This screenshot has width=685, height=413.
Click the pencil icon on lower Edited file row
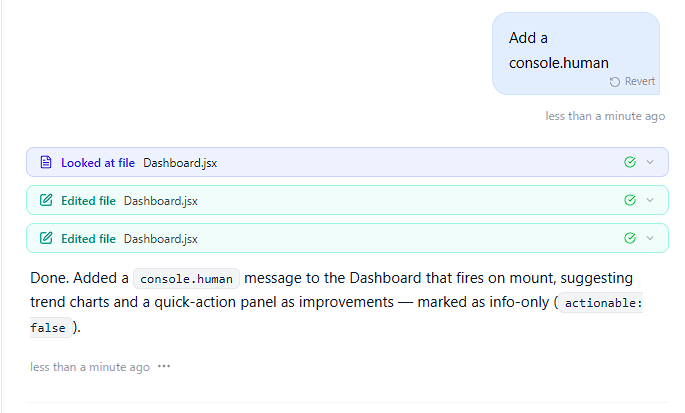(45, 239)
